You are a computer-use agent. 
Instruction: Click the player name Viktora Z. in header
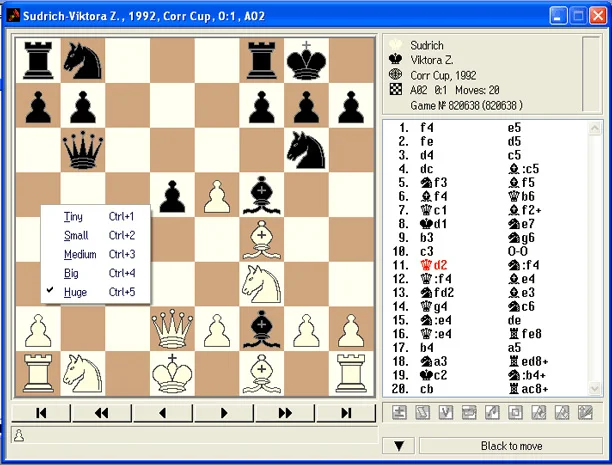click(432, 60)
